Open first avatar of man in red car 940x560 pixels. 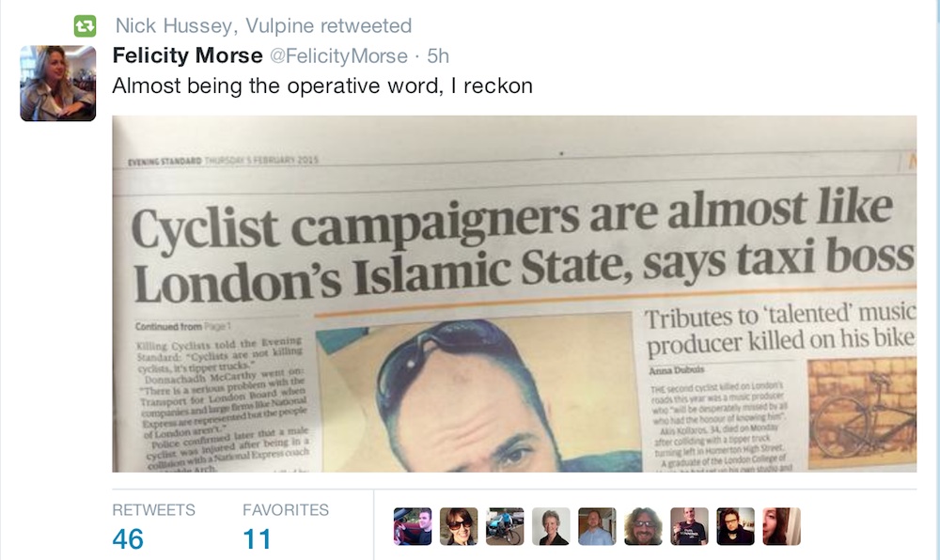coord(413,526)
